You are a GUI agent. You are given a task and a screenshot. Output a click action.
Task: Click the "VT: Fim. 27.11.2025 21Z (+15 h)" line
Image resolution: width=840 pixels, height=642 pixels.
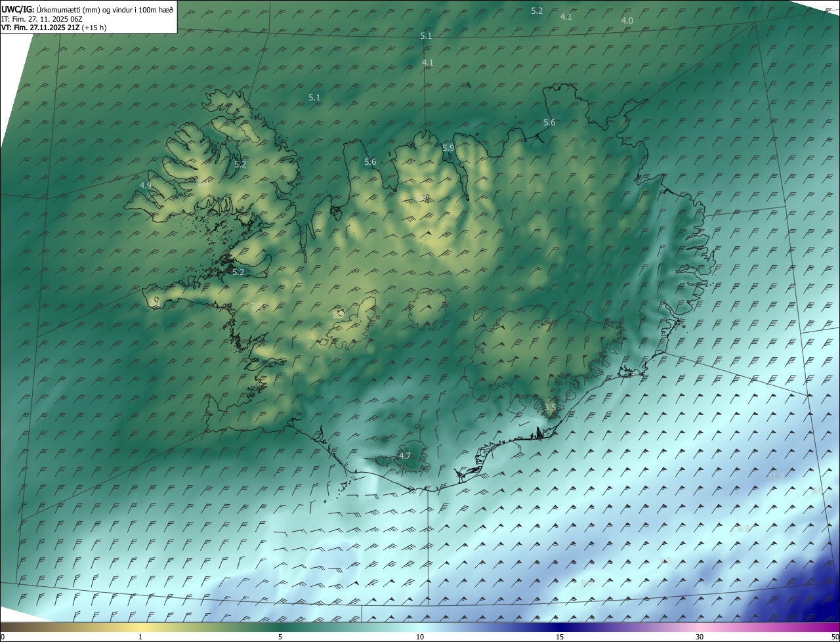point(54,28)
